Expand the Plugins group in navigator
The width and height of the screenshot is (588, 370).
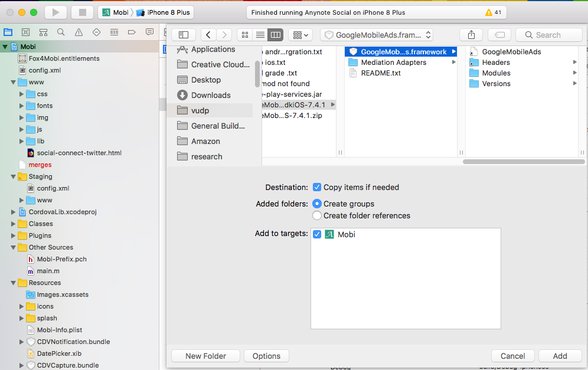[14, 235]
